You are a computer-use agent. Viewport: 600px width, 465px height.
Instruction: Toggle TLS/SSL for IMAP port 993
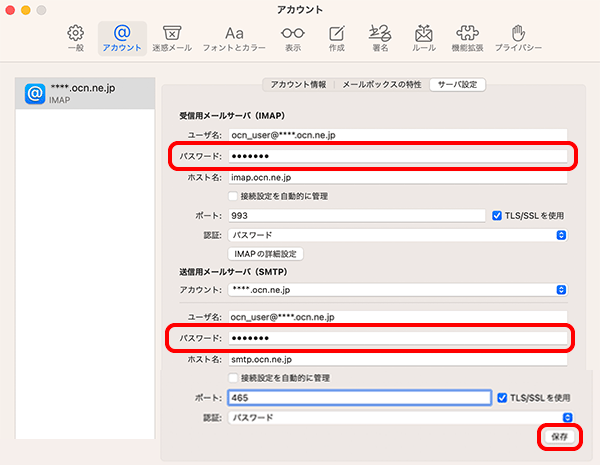tap(497, 215)
